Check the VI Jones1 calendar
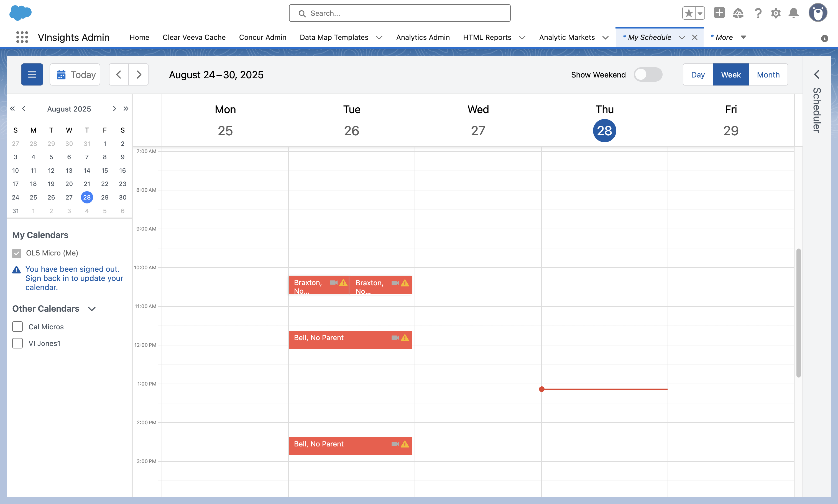838x504 pixels. point(17,343)
